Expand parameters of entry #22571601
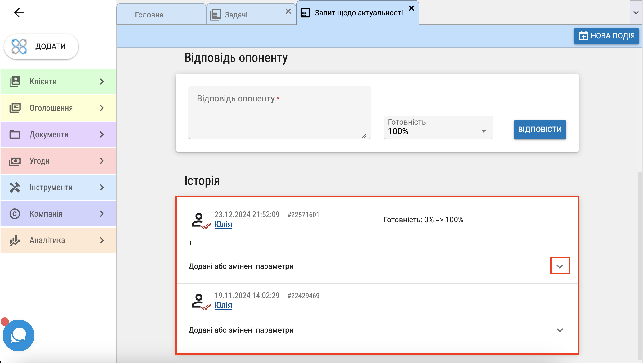The height and width of the screenshot is (363, 644). point(560,266)
